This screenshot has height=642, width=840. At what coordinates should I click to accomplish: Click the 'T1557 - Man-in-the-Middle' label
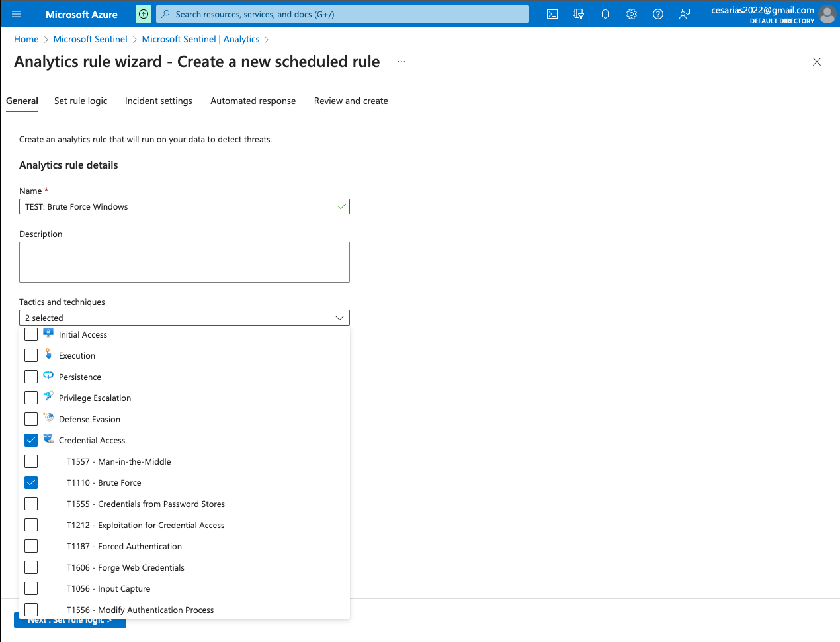119,461
